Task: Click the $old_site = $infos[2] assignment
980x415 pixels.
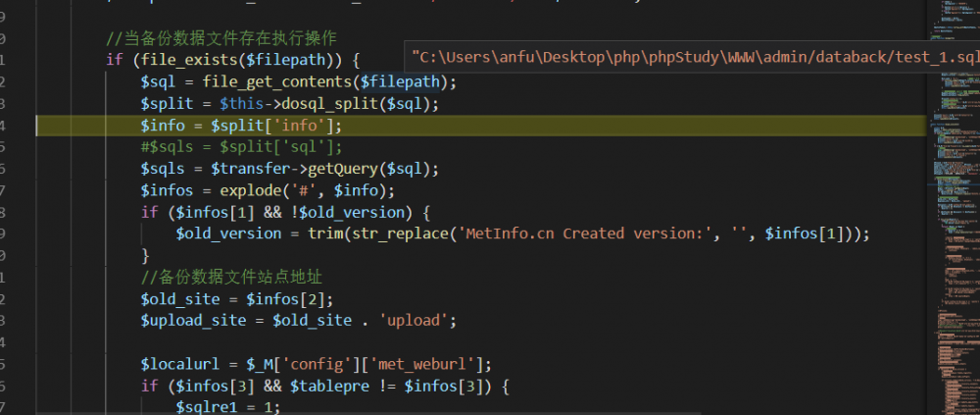Action: [236, 298]
